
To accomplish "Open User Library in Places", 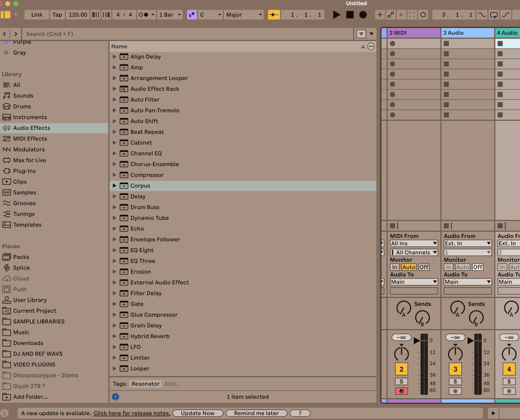I will (x=30, y=300).
